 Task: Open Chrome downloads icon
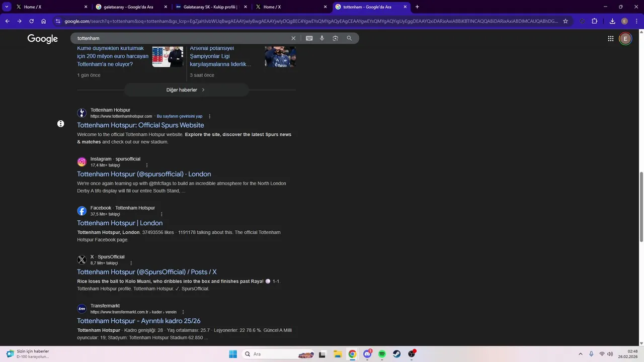612,21
